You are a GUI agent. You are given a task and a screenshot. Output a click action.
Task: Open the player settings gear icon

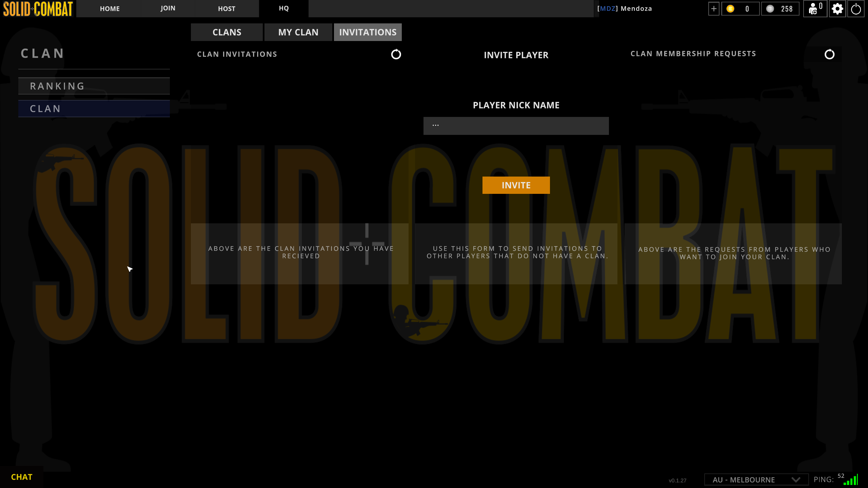pyautogui.click(x=837, y=8)
